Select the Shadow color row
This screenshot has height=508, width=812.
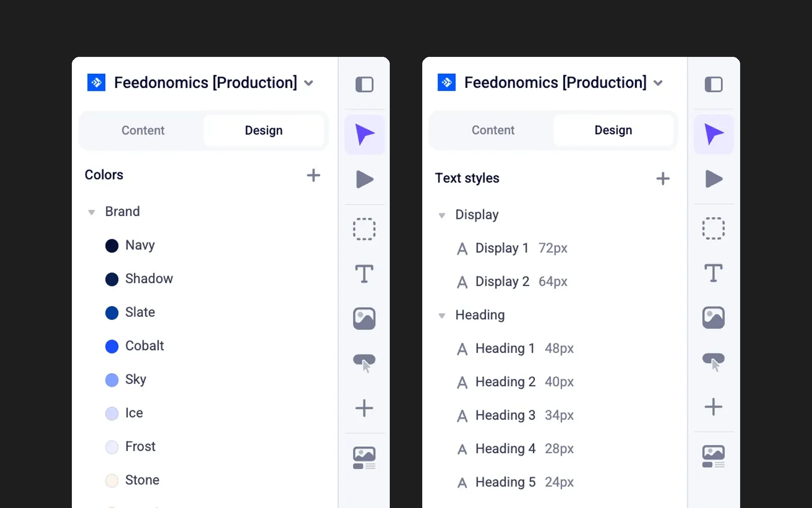(205, 279)
